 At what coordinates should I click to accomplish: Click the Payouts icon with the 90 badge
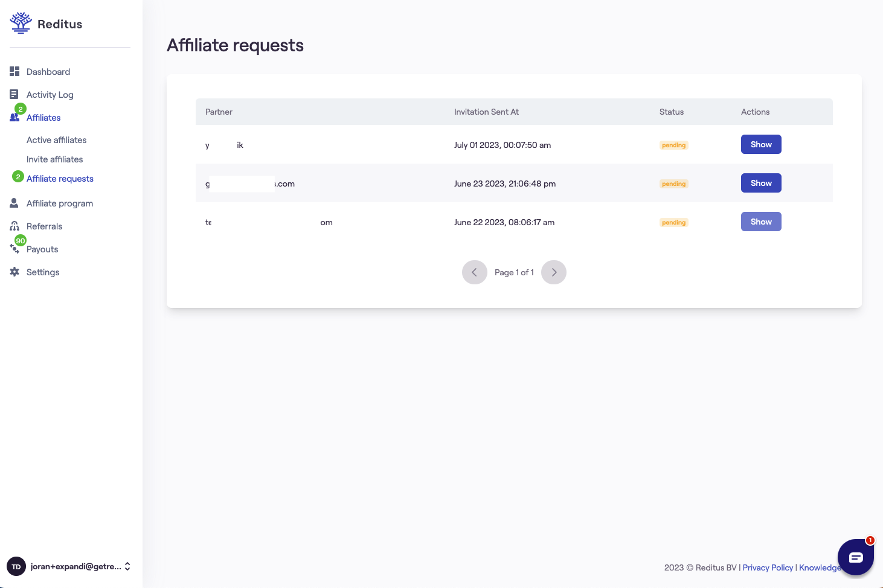pos(14,249)
